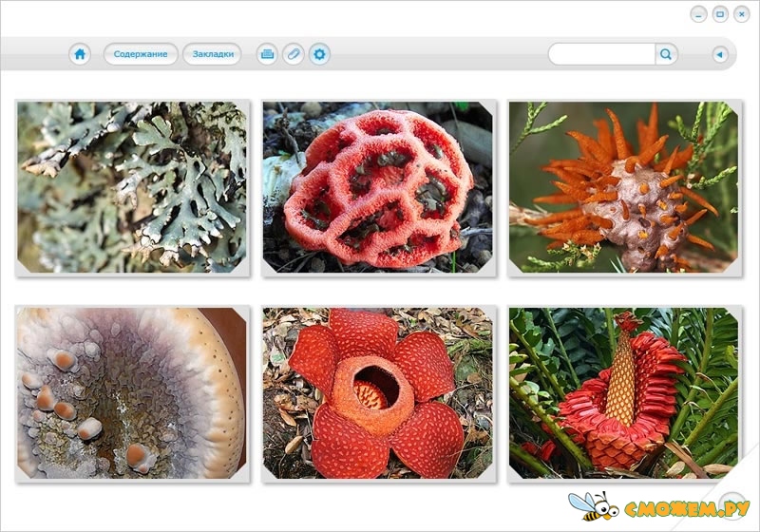Screen dimensions: 760x532
Task: Click the print icon in toolbar
Action: tap(267, 54)
